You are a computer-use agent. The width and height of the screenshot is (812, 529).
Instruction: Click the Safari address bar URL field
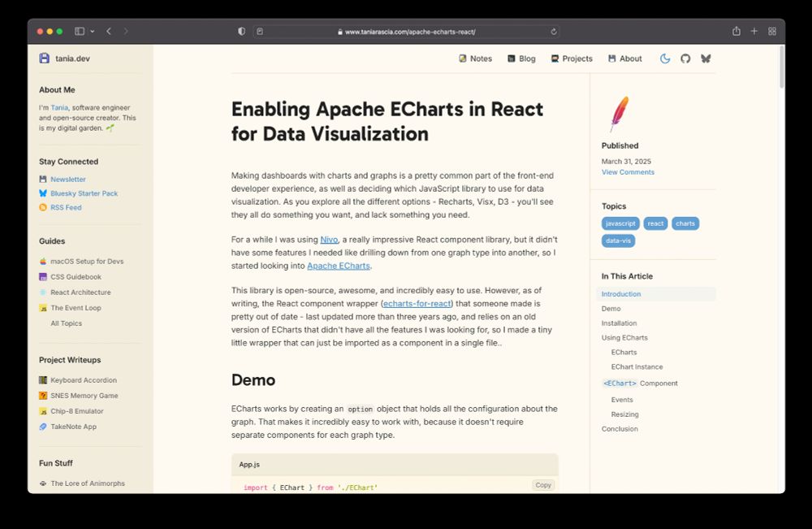tap(406, 32)
